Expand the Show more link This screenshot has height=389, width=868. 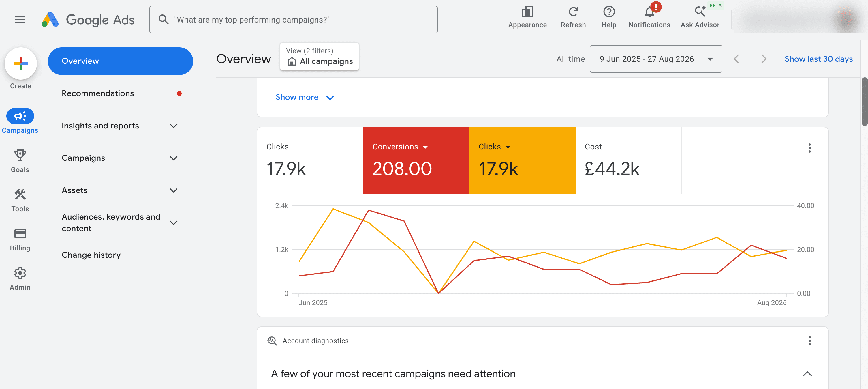(304, 98)
